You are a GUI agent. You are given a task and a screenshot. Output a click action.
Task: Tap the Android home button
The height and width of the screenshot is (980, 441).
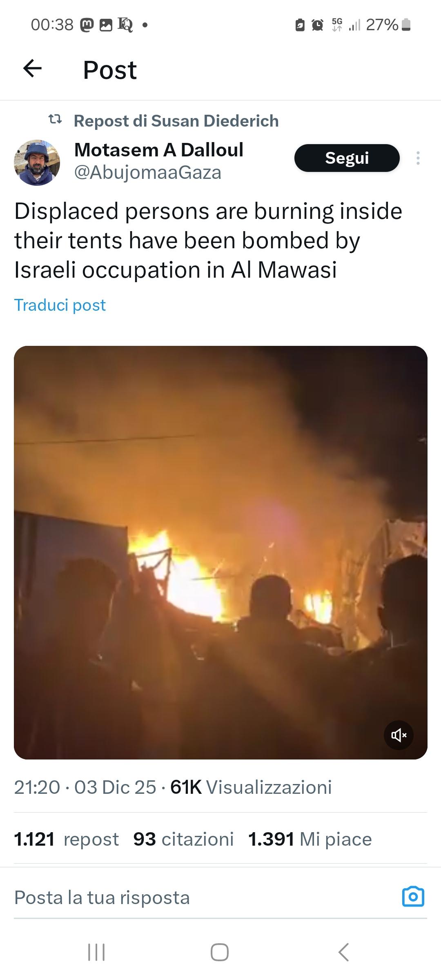[220, 952]
